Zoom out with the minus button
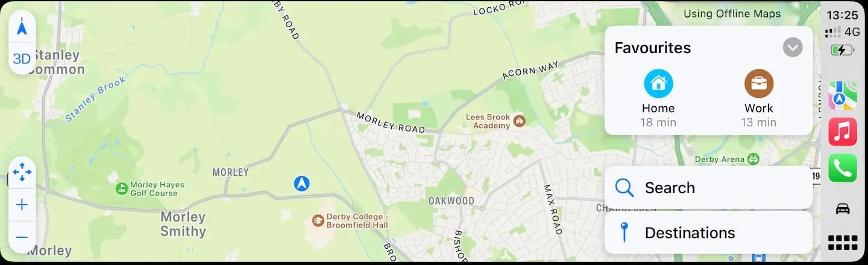868x265 pixels. [22, 237]
